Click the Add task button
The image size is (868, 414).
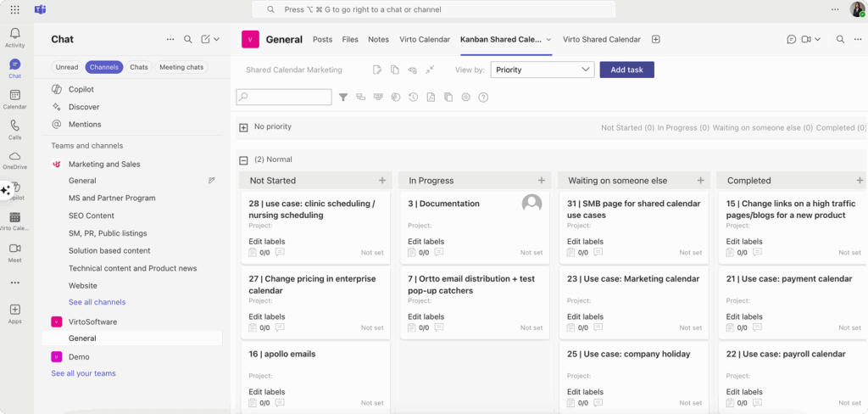tap(627, 70)
